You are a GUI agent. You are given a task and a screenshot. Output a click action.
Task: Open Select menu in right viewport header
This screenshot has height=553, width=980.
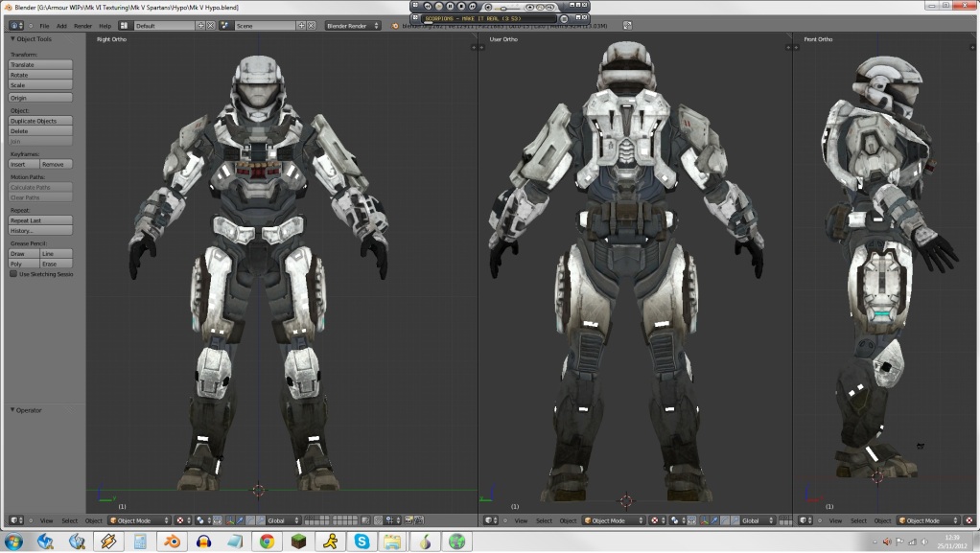click(859, 520)
